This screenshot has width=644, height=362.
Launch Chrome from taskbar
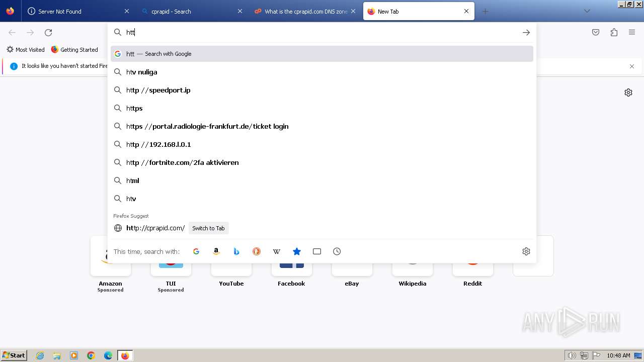[x=91, y=355]
